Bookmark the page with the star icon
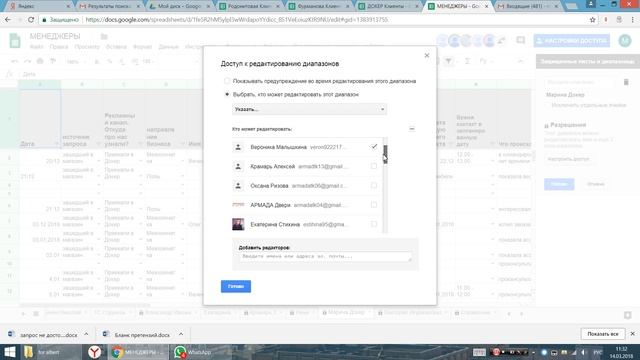The width and height of the screenshot is (640, 360). click(x=593, y=20)
